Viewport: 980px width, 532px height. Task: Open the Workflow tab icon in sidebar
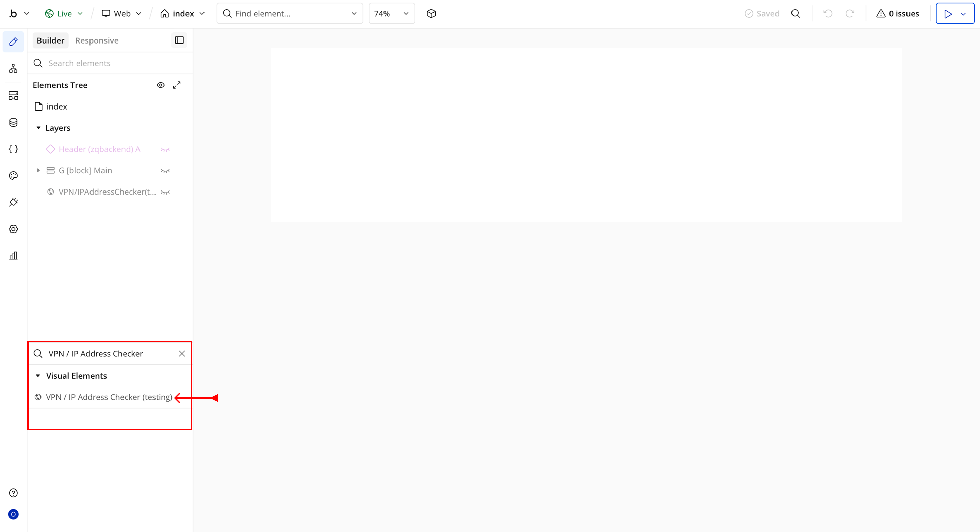tap(13, 69)
